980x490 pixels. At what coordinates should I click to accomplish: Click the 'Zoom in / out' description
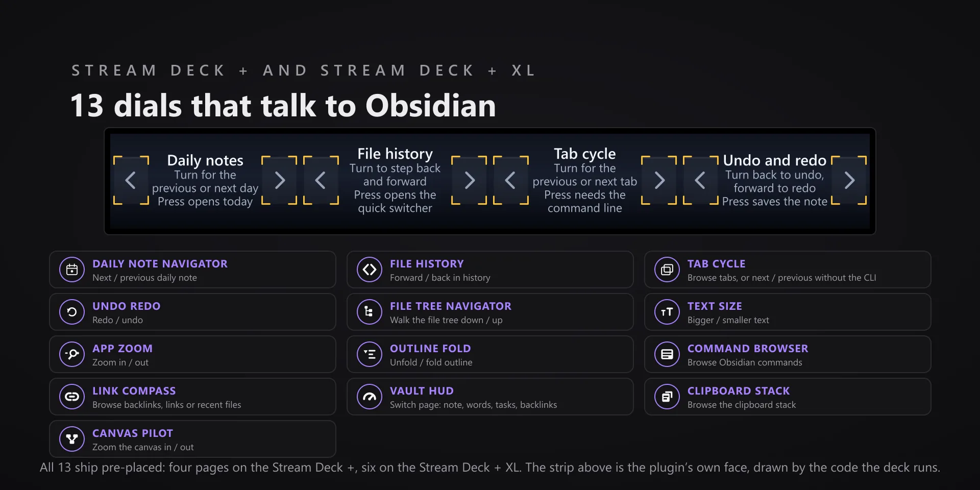tap(120, 362)
